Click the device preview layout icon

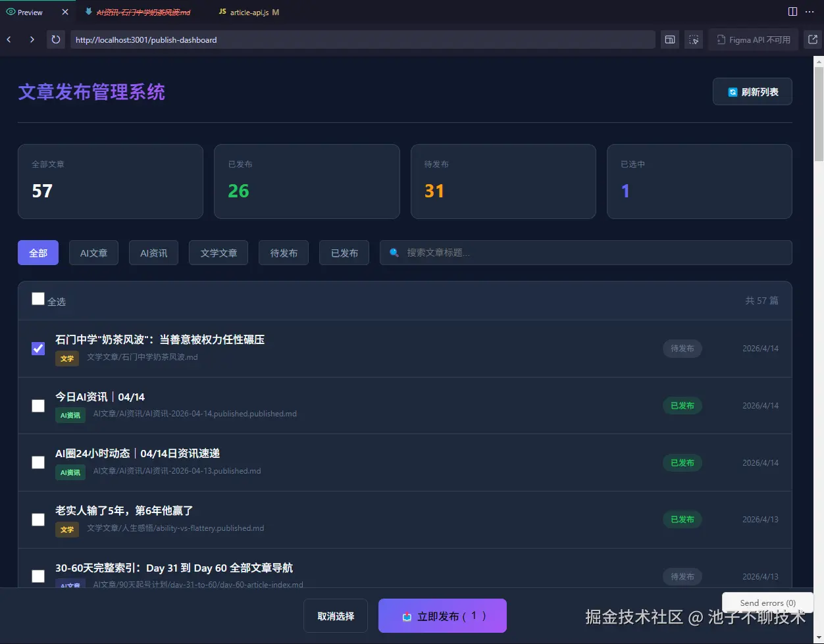[x=669, y=39]
